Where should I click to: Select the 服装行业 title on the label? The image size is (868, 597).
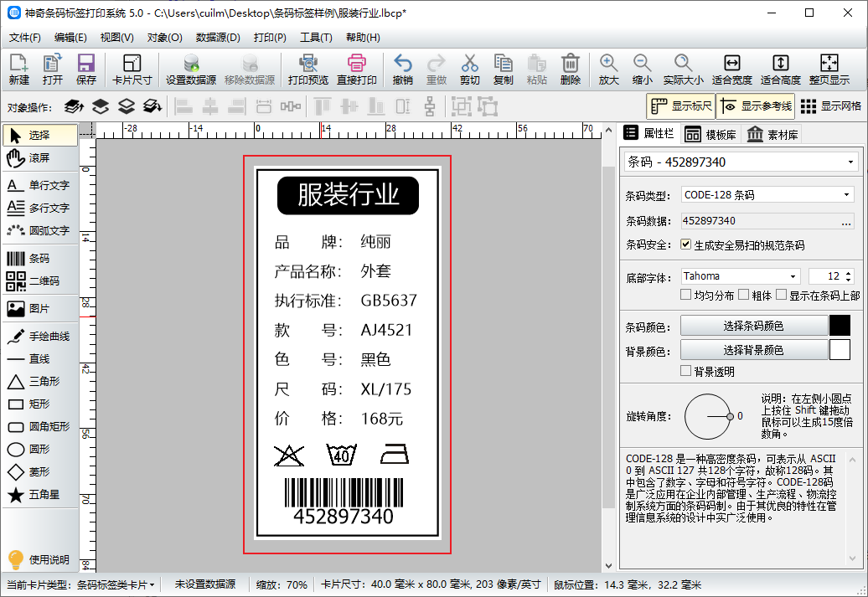pos(348,195)
